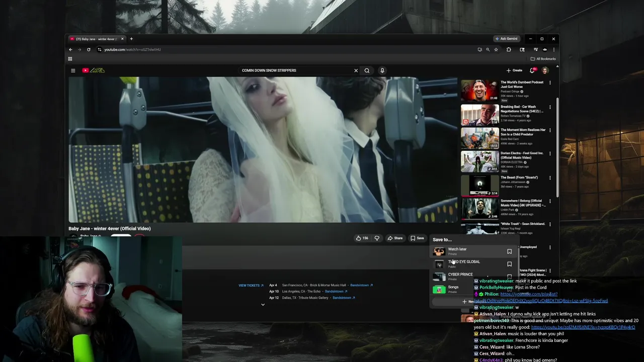Open The Beast Sicario thumbnail
Screen dimensions: 644x362
click(480, 185)
